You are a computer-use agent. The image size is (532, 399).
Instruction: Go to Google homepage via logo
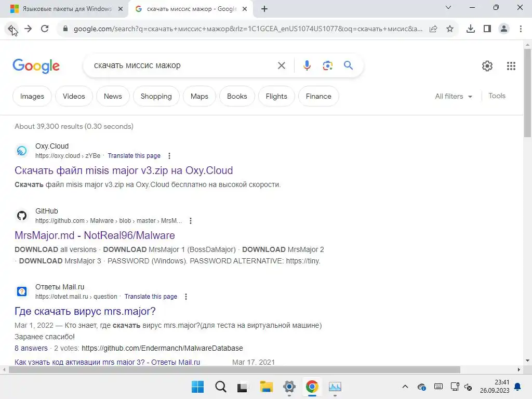coord(36,66)
